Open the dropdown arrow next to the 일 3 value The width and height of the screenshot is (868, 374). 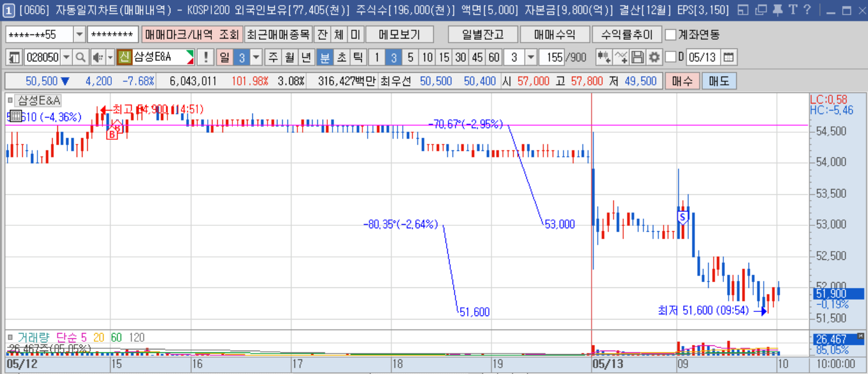pyautogui.click(x=256, y=57)
